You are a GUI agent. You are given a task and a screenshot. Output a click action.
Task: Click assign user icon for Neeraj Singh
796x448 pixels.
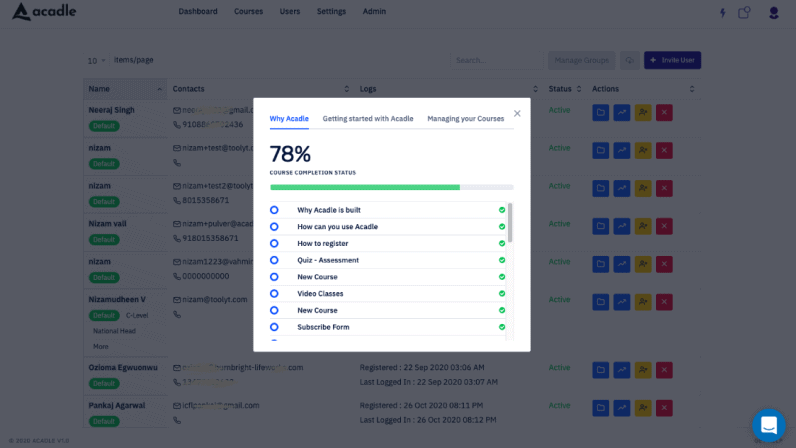[x=643, y=112]
